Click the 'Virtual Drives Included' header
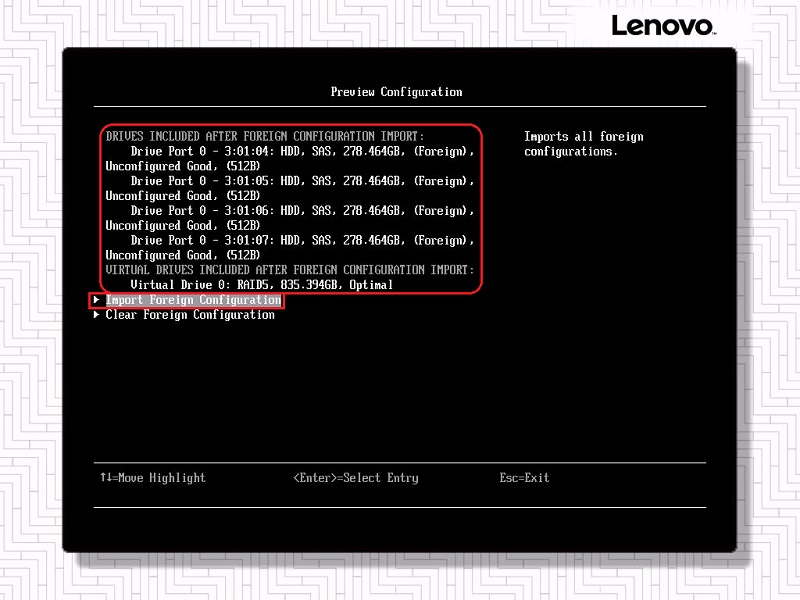800x600 pixels. pyautogui.click(x=289, y=270)
